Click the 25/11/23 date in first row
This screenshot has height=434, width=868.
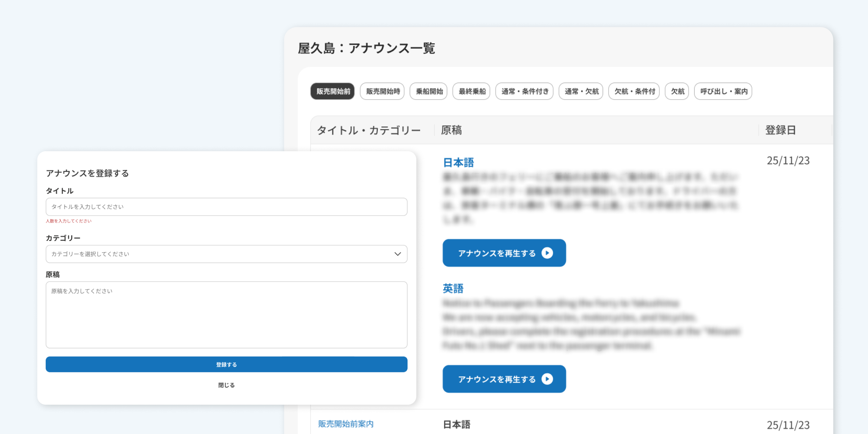[788, 160]
